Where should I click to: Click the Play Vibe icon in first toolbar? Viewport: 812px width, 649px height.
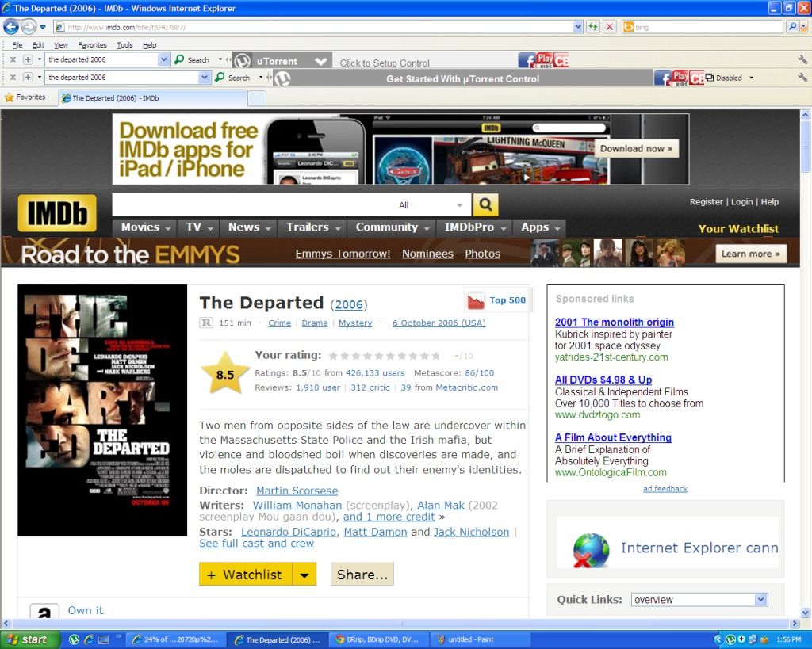click(544, 60)
